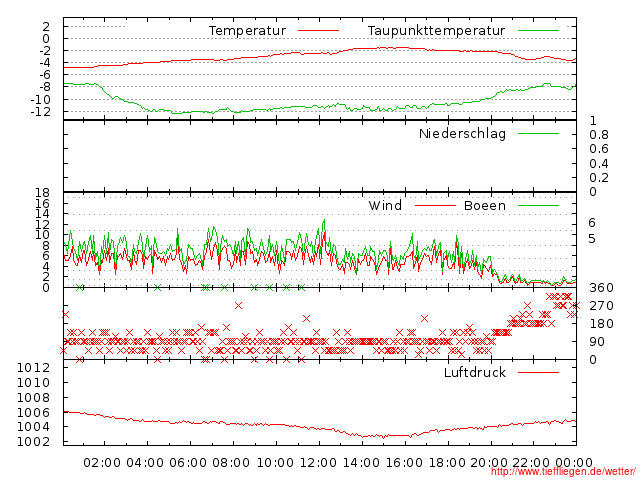Image resolution: width=640 pixels, height=480 pixels.
Task: Click the -4 temperature axis value
Action: (45, 62)
